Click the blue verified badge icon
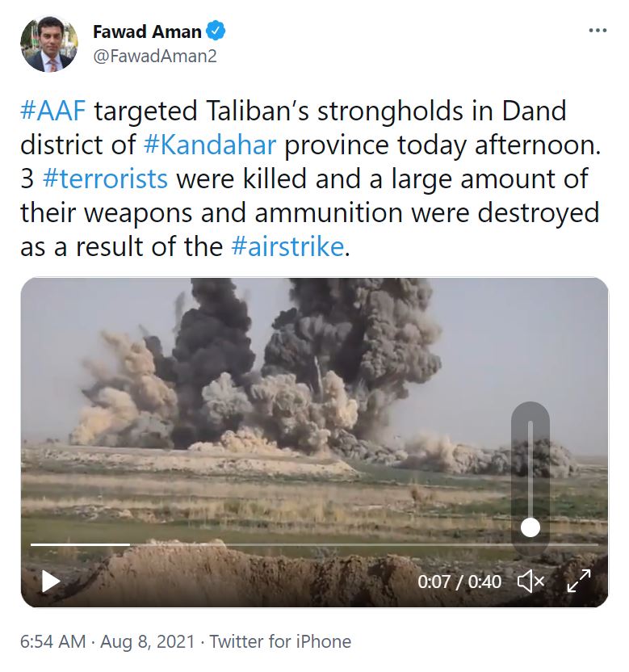 216,31
